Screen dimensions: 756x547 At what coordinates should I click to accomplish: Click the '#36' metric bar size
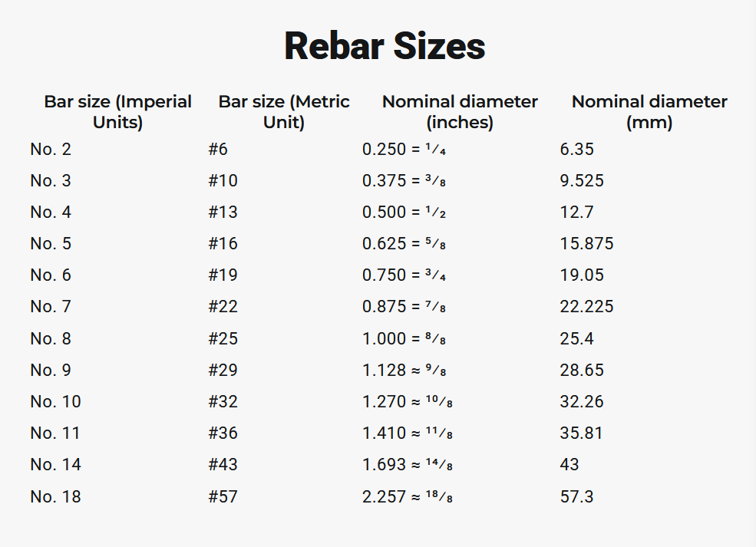pyautogui.click(x=223, y=433)
